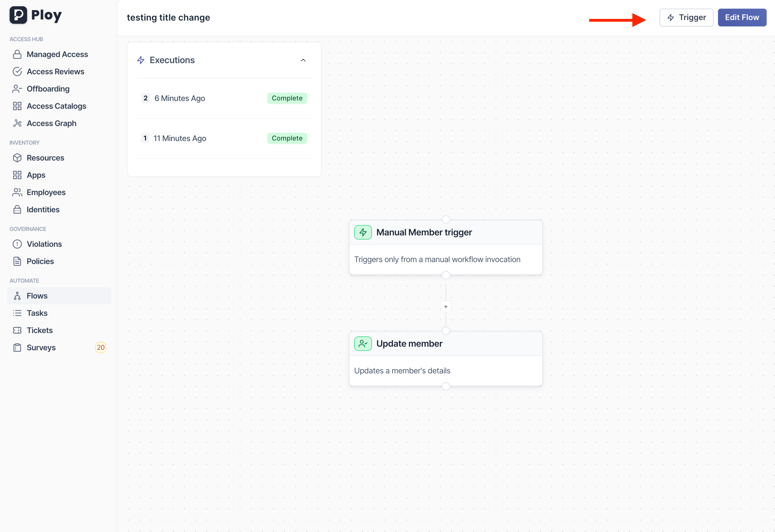Open the Violations page
The image size is (775, 532).
point(59,244)
